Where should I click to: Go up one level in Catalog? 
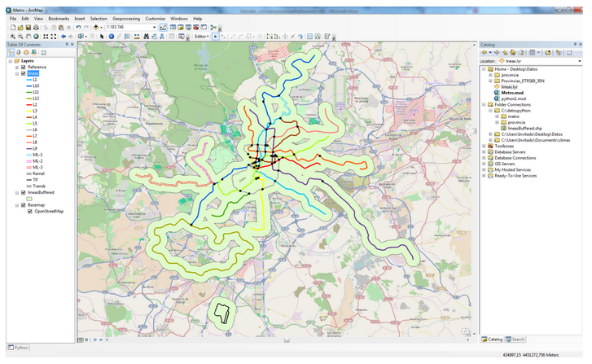tap(505, 52)
